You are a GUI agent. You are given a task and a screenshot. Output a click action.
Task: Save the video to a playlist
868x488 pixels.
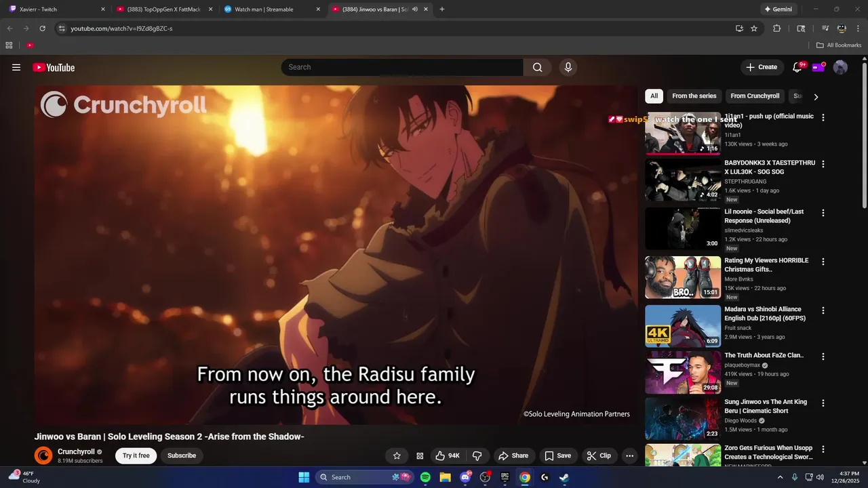click(x=558, y=455)
